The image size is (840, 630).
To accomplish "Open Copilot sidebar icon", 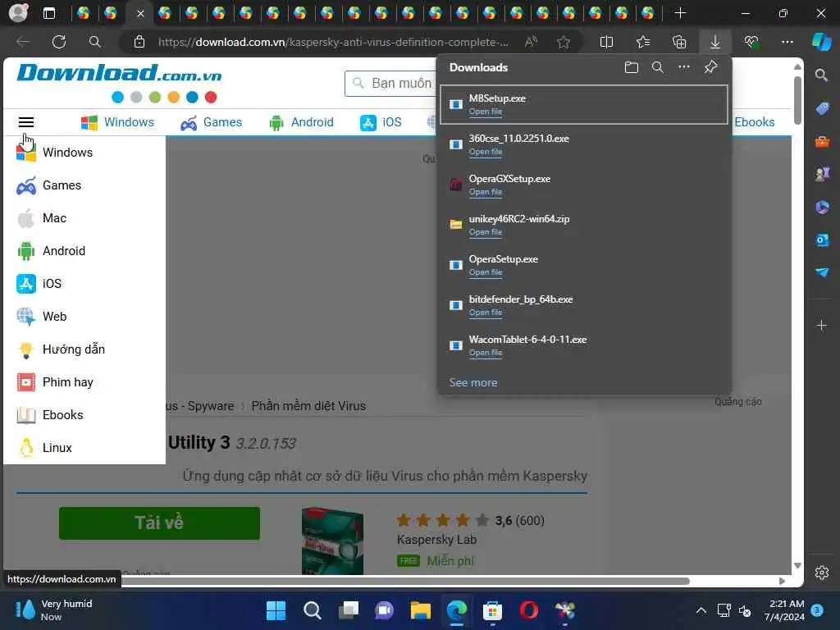I will point(821,42).
